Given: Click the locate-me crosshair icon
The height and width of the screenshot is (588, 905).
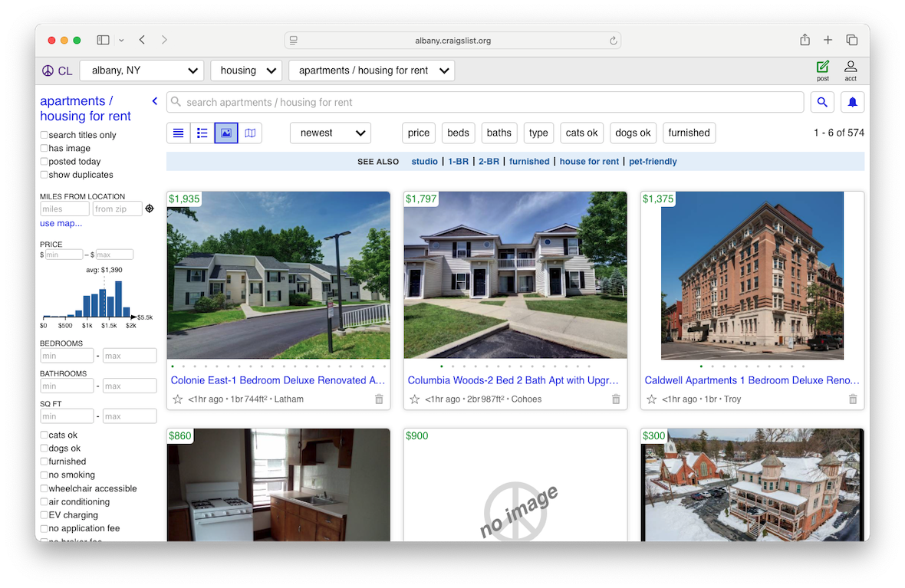Looking at the screenshot, I should (150, 209).
